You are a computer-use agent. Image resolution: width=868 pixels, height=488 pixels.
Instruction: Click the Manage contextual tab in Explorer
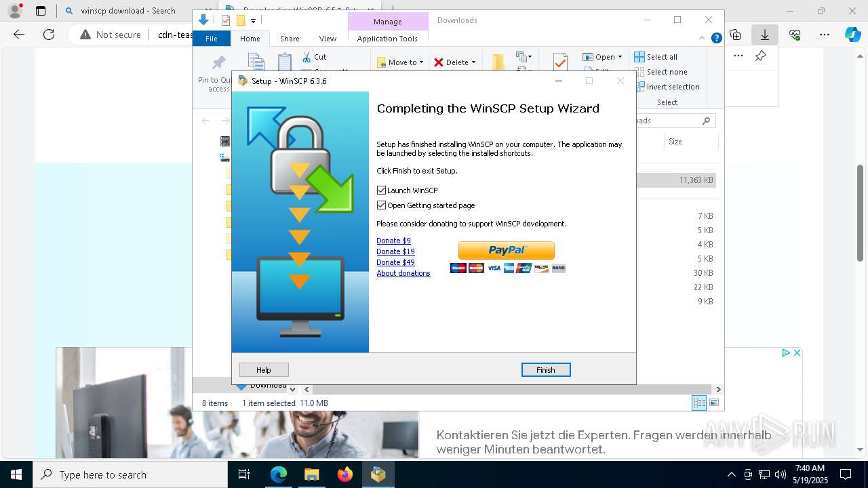(x=388, y=22)
